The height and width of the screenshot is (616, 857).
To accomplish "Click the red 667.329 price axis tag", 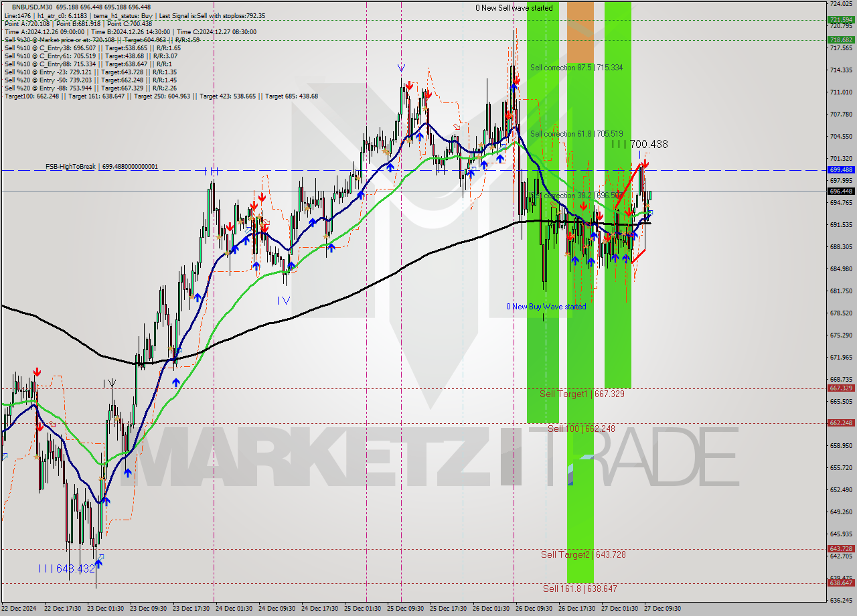I will pyautogui.click(x=841, y=388).
